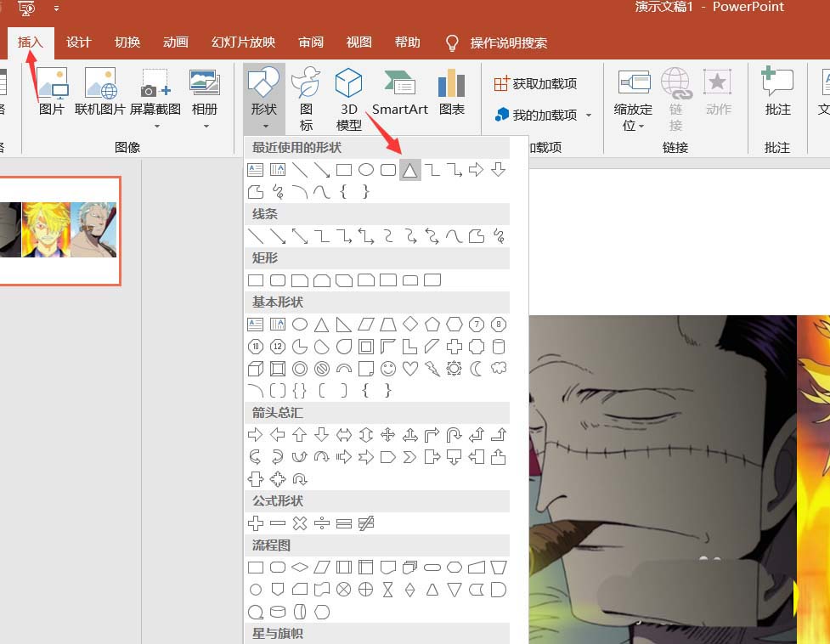Click the 操作说明搜索 search box
Viewport: 830px width, 644px height.
click(508, 42)
